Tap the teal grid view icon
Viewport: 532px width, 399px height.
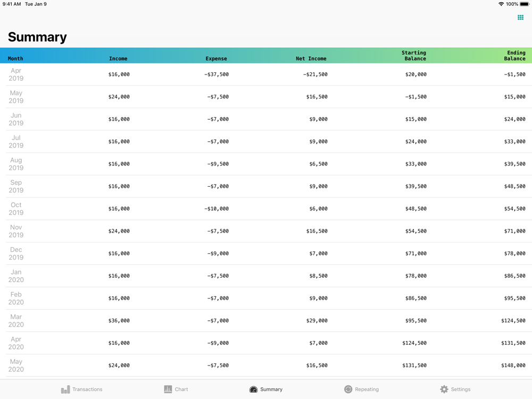pyautogui.click(x=520, y=18)
